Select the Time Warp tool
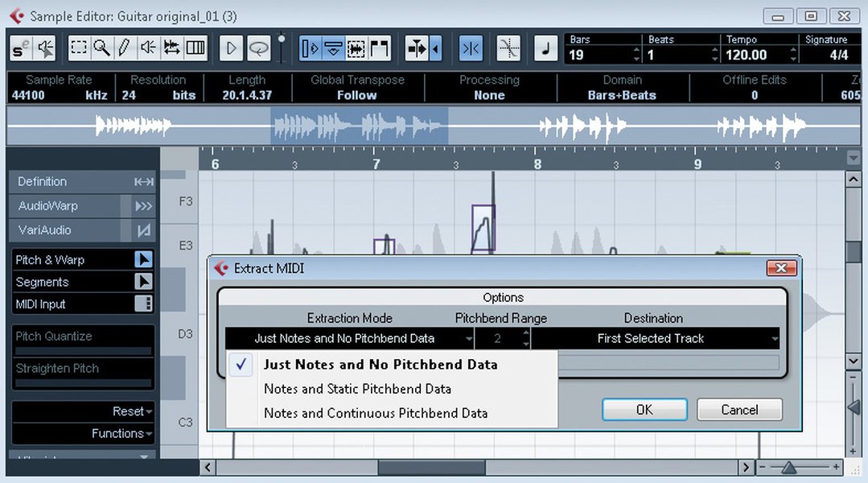The width and height of the screenshot is (868, 483). pyautogui.click(x=171, y=48)
